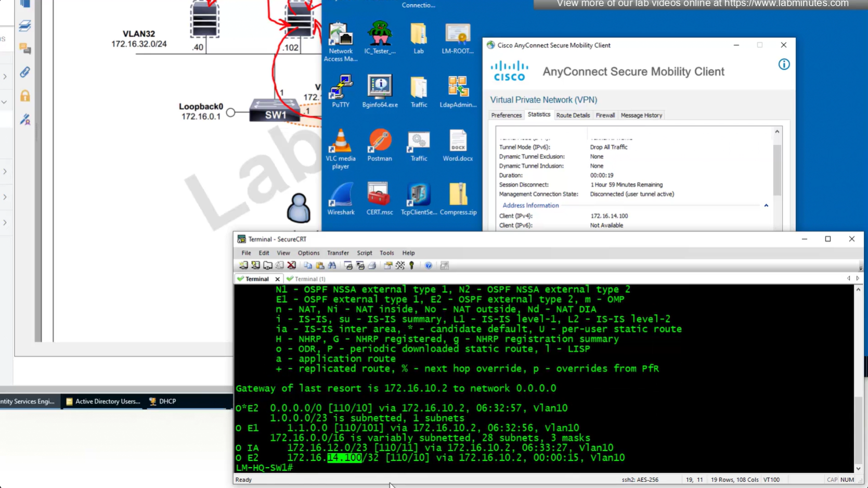
Task: Open the layers panel icon in sidebar
Action: (x=25, y=25)
